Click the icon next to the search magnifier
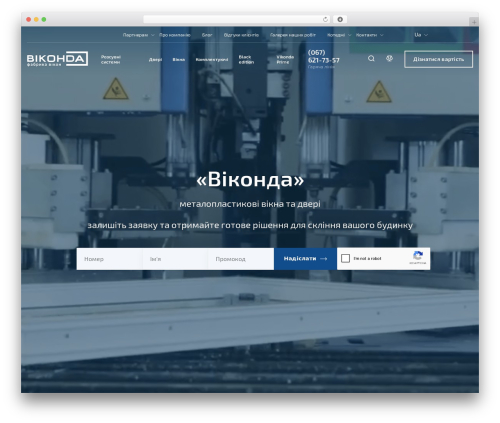 point(389,59)
